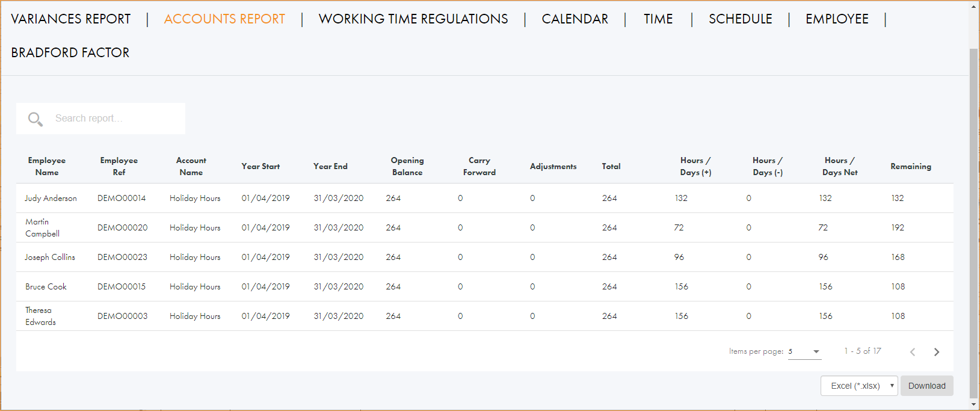Select the Bruce Cook row
The height and width of the screenshot is (411, 980).
(46, 287)
